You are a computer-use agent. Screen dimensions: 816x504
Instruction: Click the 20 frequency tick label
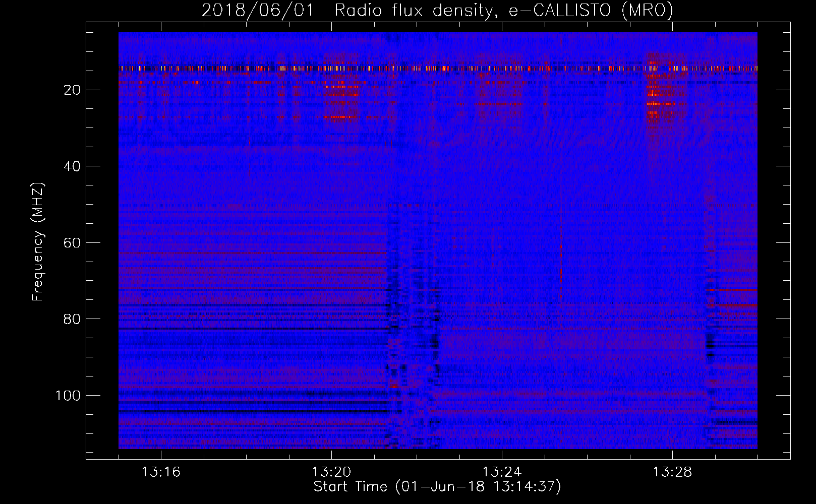73,90
